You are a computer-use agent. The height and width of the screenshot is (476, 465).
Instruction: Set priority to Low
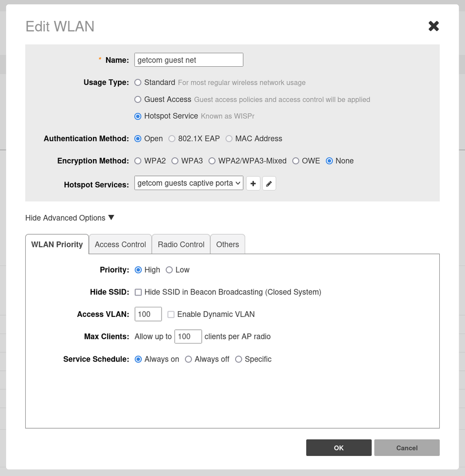(x=169, y=270)
